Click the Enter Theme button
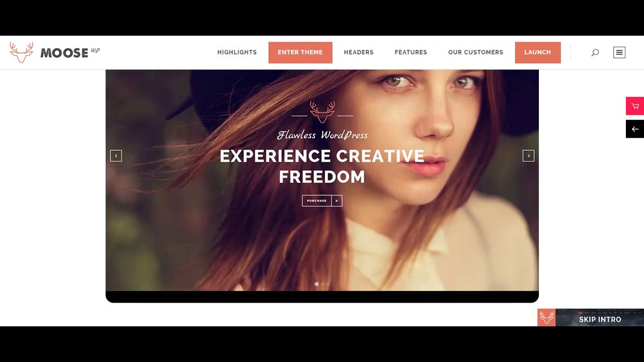This screenshot has height=362, width=644. 300,52
